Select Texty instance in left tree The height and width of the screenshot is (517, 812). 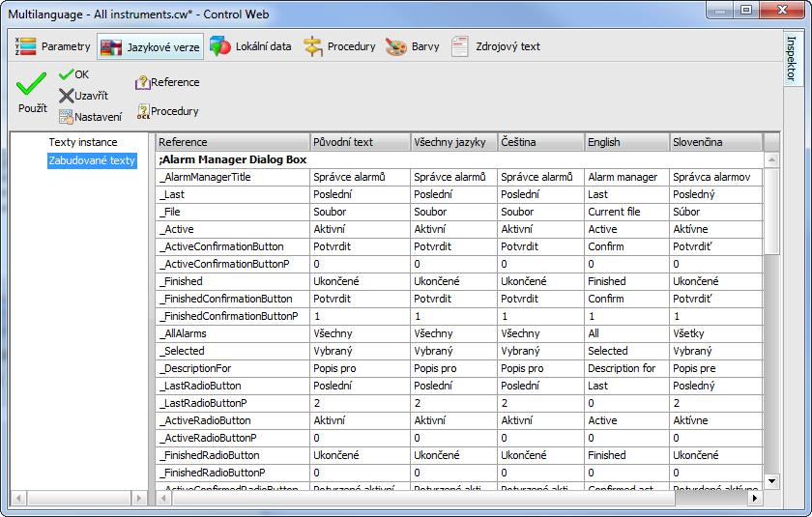point(83,143)
